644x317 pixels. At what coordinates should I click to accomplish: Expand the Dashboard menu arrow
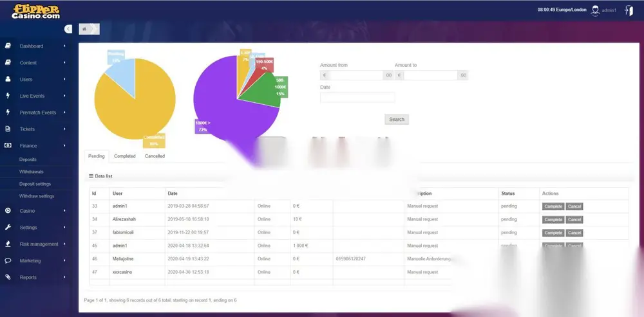click(64, 46)
